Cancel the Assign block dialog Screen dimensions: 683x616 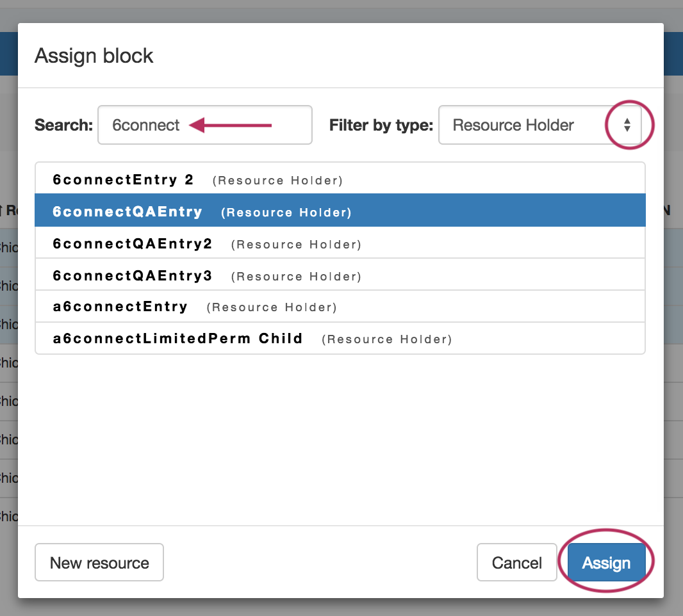pos(516,563)
